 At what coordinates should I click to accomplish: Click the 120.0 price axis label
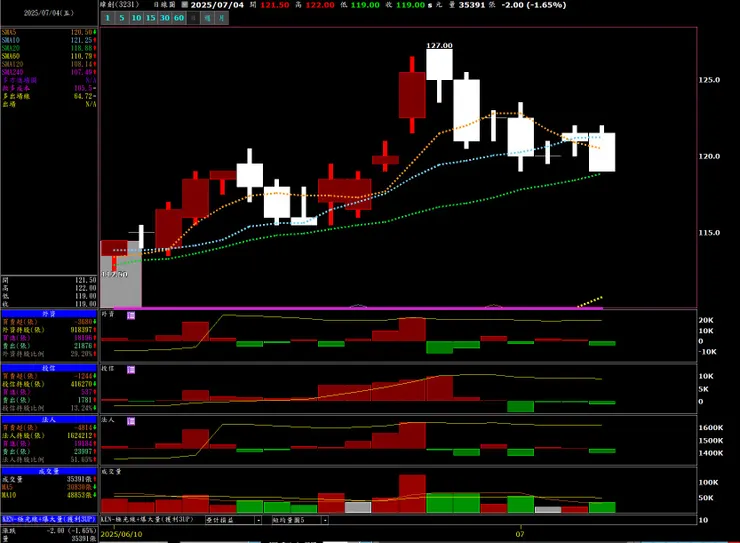tap(709, 156)
